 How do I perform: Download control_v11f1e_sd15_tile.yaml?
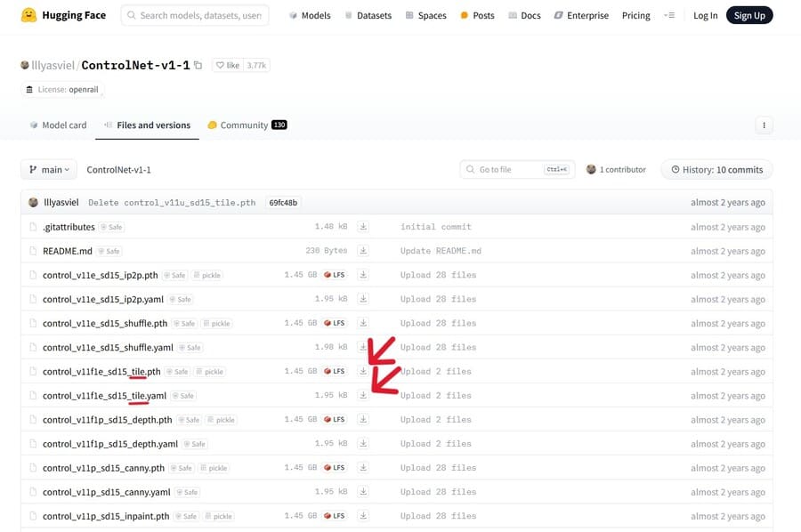363,395
